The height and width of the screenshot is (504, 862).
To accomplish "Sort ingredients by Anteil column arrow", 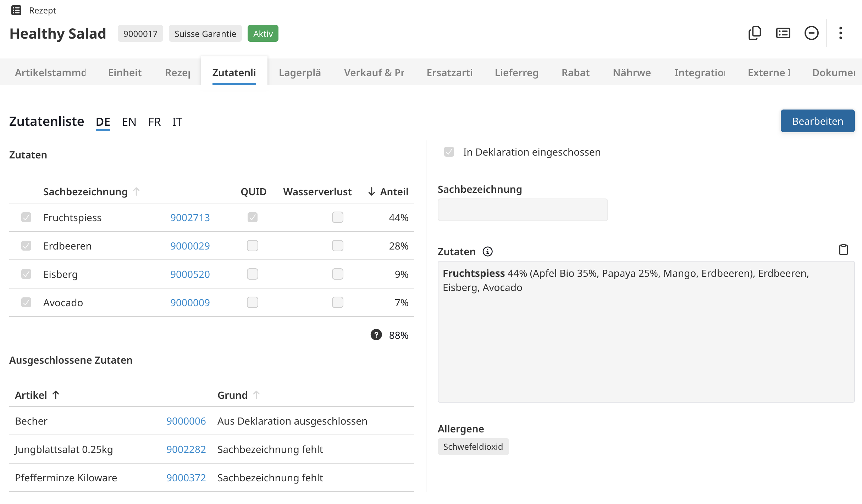I will point(371,192).
